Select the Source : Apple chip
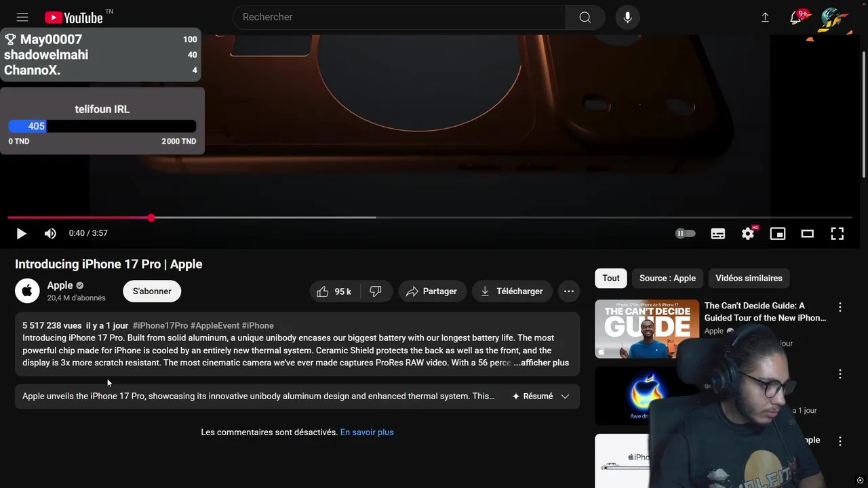The height and width of the screenshot is (488, 868). click(667, 278)
